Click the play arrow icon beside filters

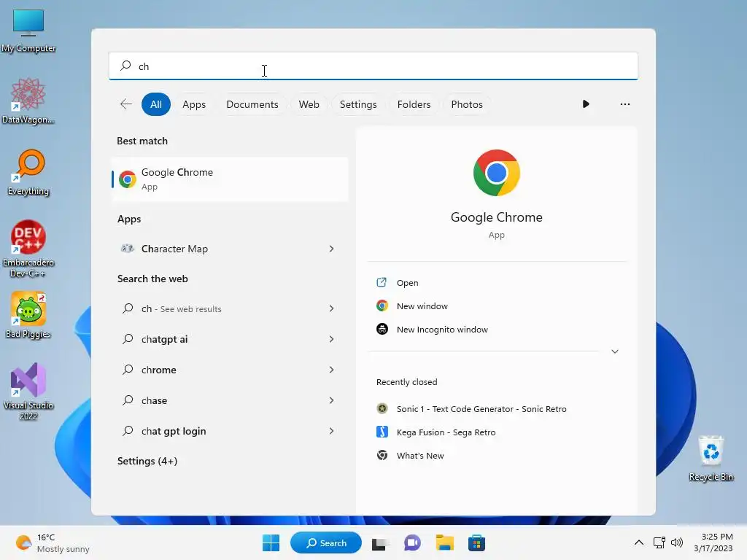[x=586, y=104]
